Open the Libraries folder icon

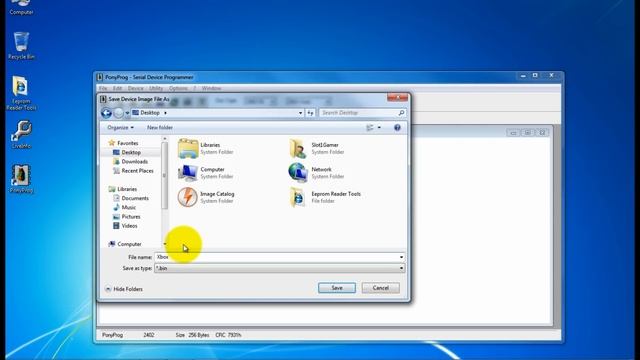188,148
